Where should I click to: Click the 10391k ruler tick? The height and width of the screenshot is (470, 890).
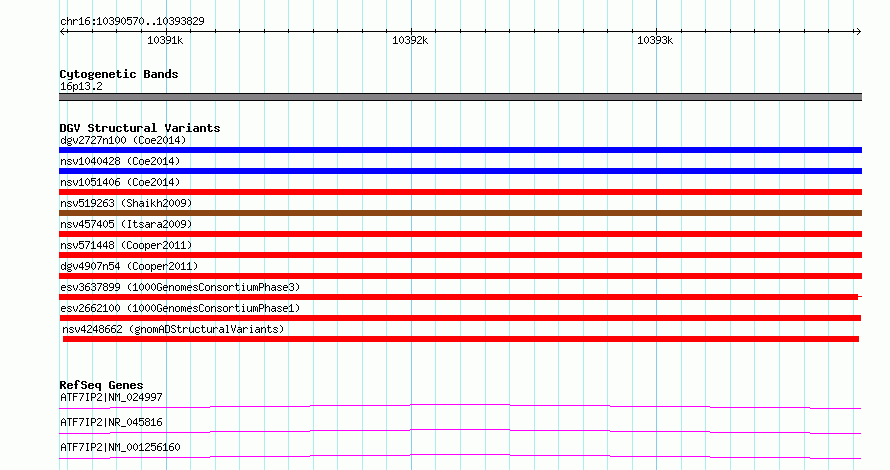[x=165, y=40]
